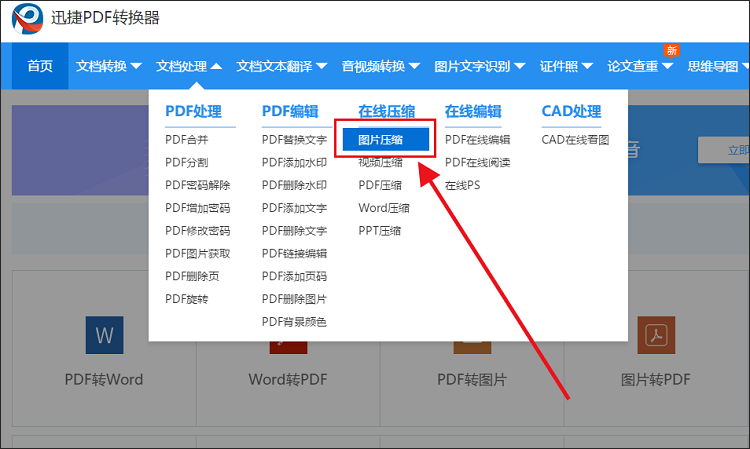This screenshot has height=449, width=750.
Task: Open the PDF转图片 label
Action: point(472,380)
